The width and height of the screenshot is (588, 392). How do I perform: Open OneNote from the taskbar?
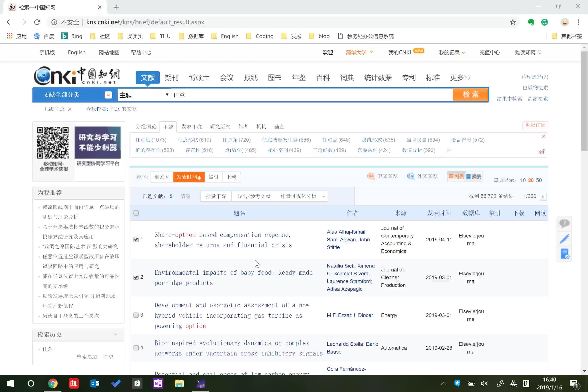[158, 383]
